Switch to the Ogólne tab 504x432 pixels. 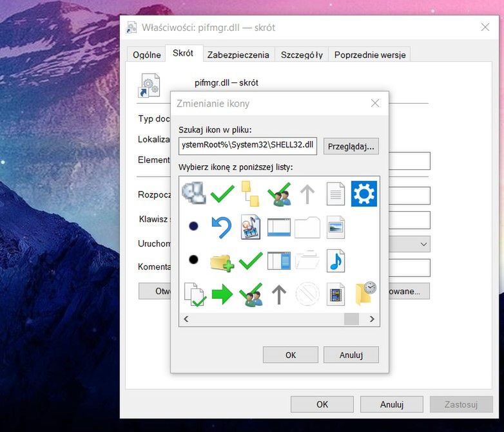146,55
